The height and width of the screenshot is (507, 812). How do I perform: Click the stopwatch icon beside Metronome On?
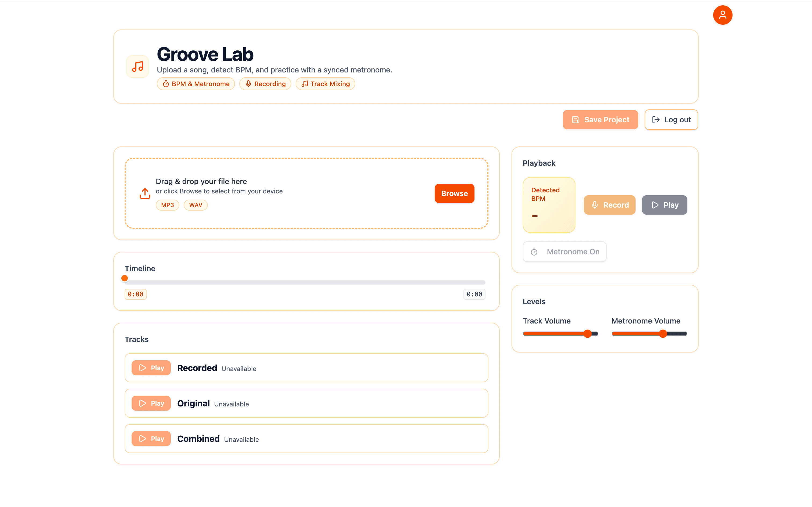535,252
